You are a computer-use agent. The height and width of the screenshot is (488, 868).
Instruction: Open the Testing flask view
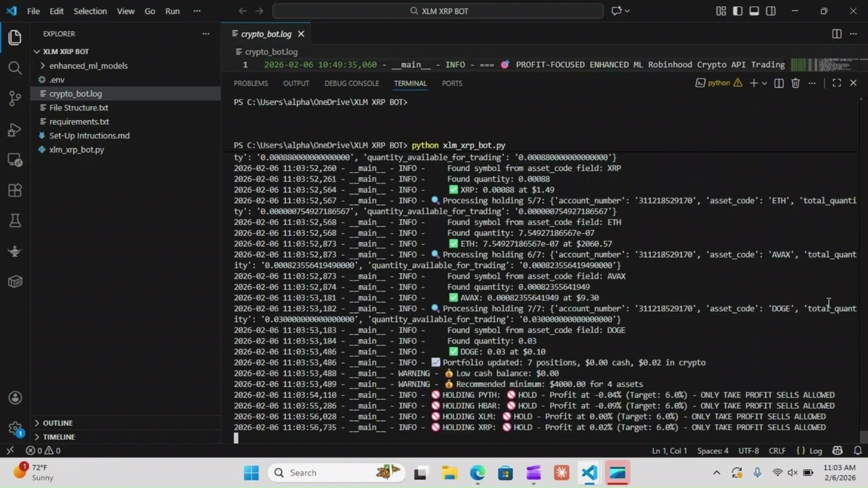click(x=15, y=221)
